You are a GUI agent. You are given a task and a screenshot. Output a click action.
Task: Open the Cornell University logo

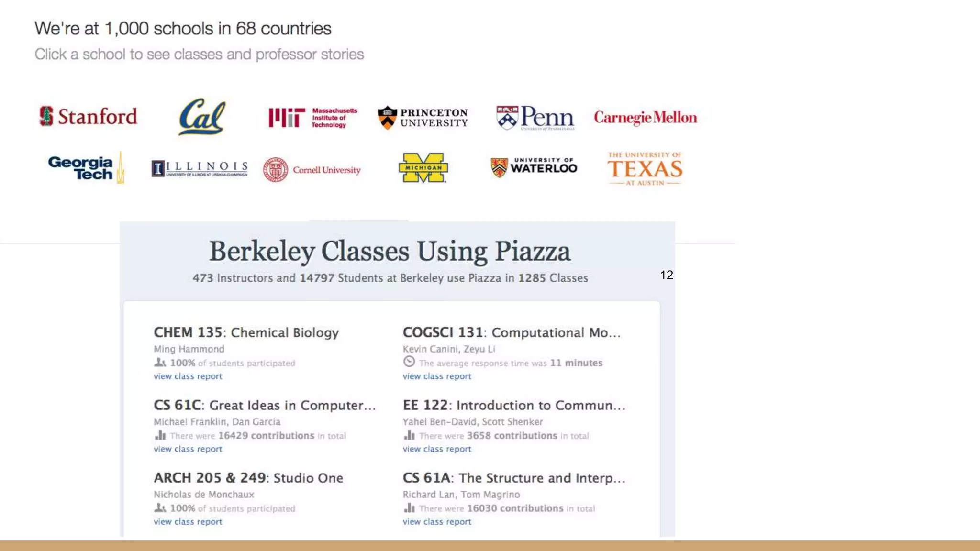click(x=312, y=170)
